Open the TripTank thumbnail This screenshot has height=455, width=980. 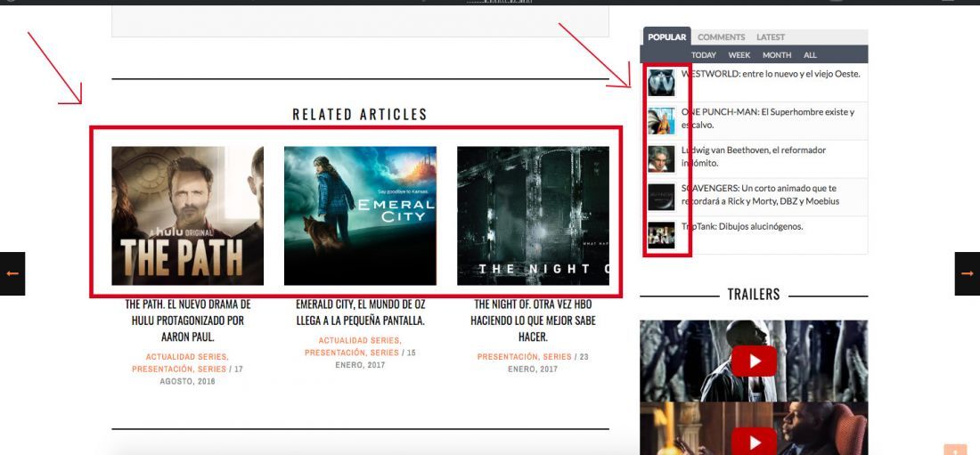[x=661, y=235]
